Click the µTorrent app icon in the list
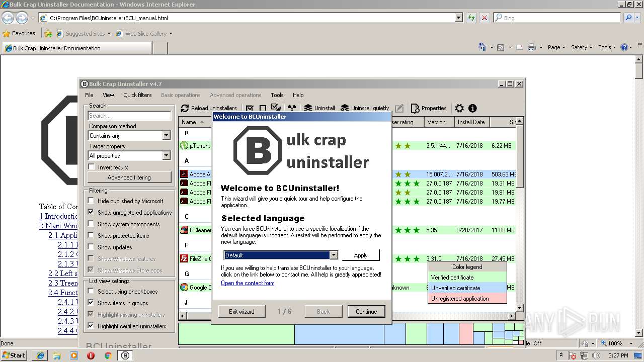The image size is (644, 362). coord(184,146)
